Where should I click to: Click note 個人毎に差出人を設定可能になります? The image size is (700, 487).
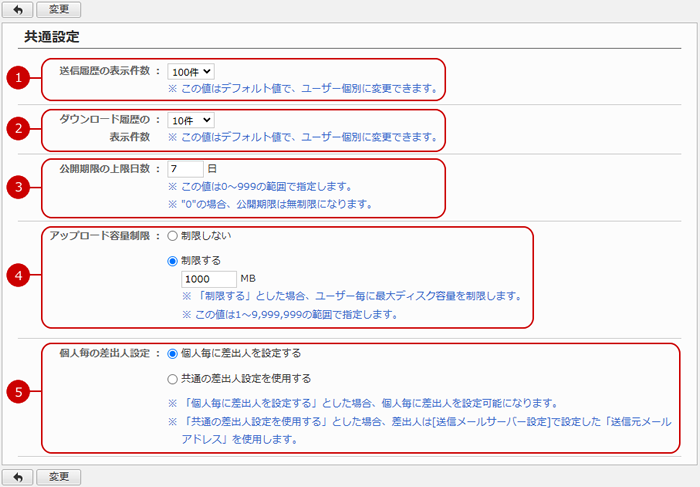363,404
